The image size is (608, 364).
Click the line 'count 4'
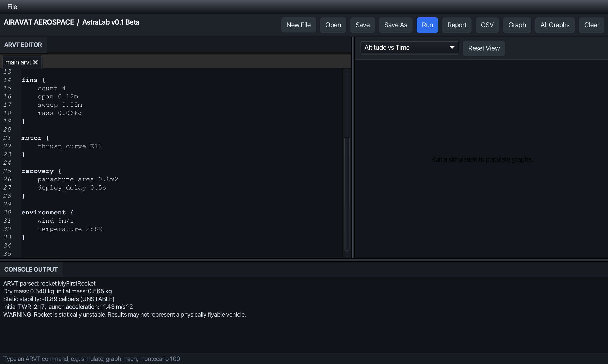pyautogui.click(x=52, y=88)
